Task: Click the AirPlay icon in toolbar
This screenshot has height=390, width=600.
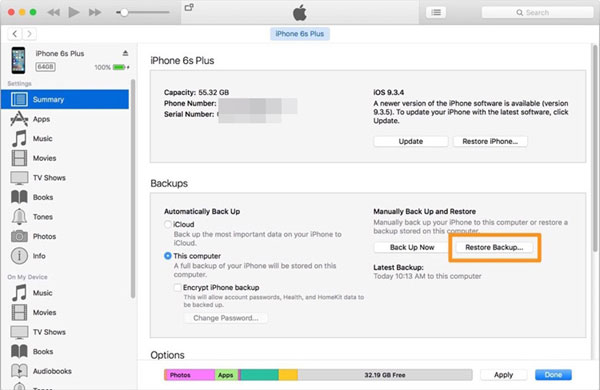Action: pos(189,7)
